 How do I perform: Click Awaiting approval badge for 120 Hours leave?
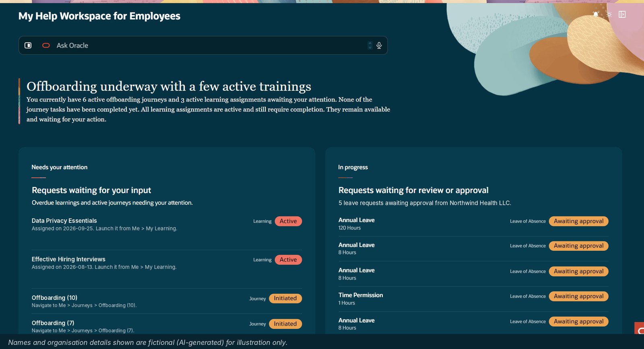(x=578, y=221)
